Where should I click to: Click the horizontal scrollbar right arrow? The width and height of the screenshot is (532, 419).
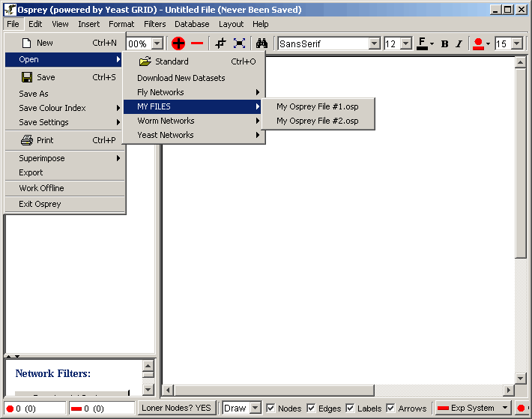tap(509, 390)
